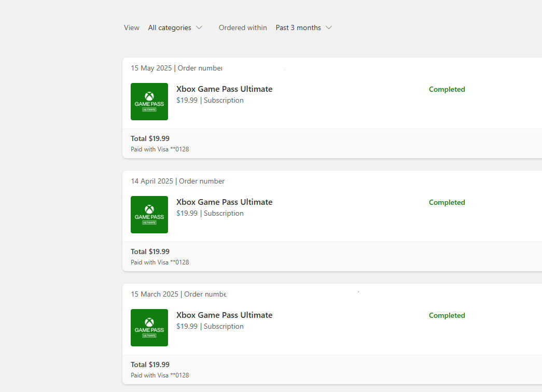
Task: Open Xbox Game Pass Ultimate link in 15 May order
Action: pyautogui.click(x=225, y=89)
